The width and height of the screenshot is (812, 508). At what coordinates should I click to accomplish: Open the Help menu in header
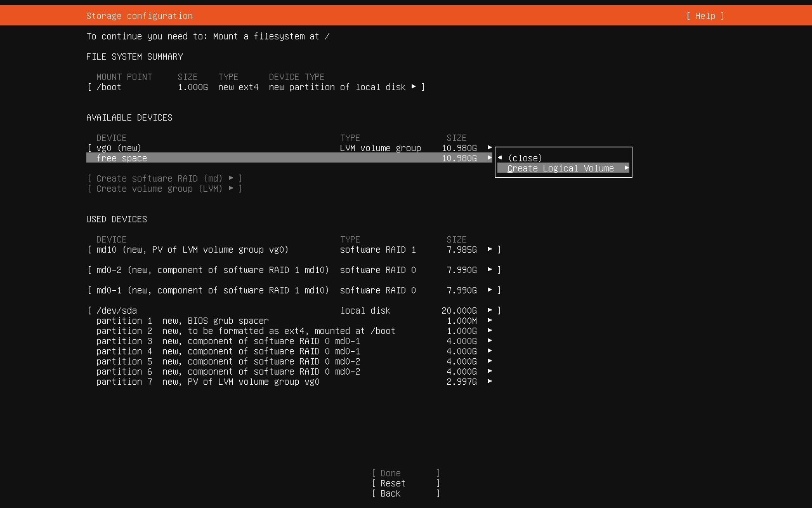(x=705, y=16)
